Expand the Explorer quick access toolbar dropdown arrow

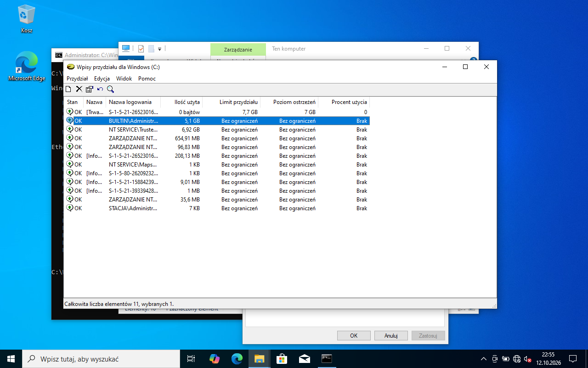159,49
